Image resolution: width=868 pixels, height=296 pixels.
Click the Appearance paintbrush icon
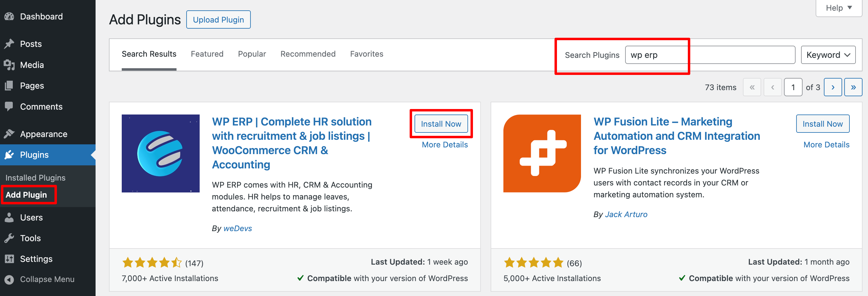(9, 134)
